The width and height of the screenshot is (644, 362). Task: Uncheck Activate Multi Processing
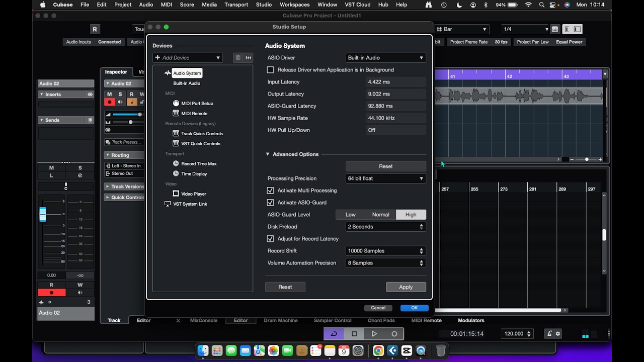tap(270, 191)
